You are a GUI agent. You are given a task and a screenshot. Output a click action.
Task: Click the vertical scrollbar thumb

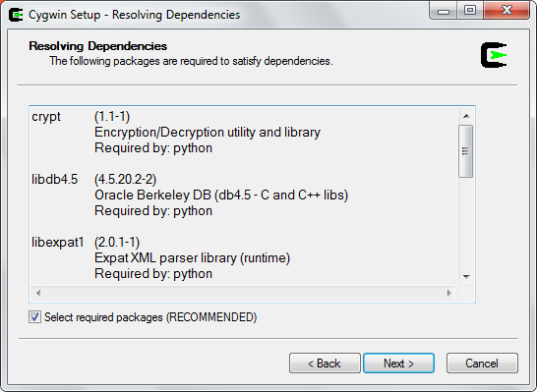[466, 151]
